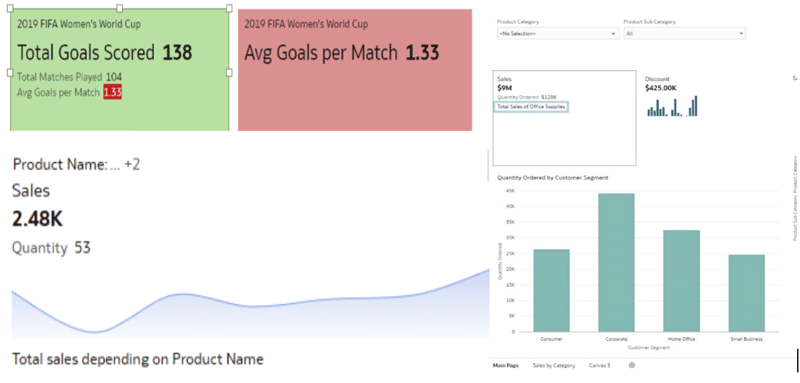Switch to the Main Page tab

[x=506, y=366]
